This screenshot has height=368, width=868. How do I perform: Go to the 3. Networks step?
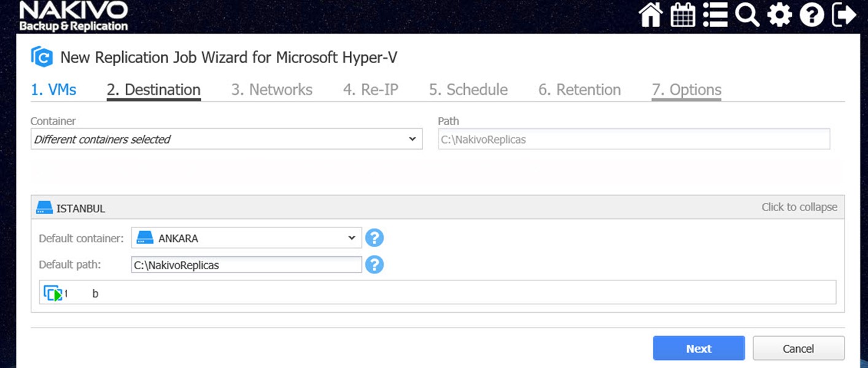tap(272, 90)
